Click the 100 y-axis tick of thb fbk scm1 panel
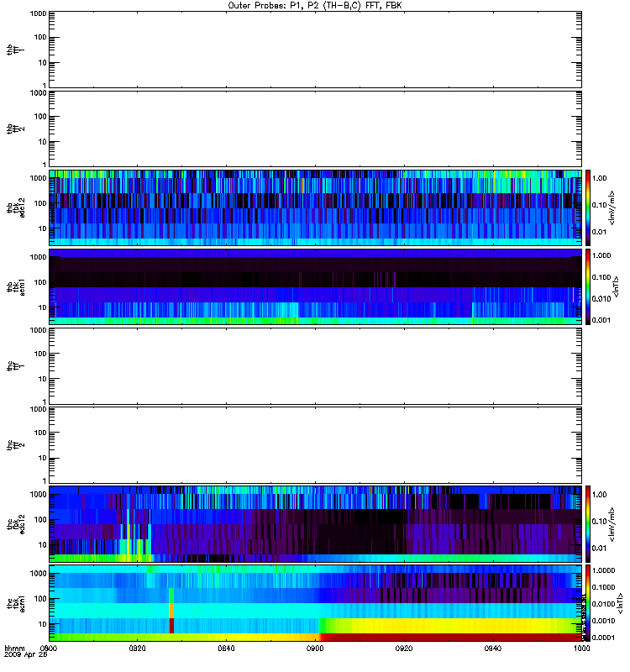The height and width of the screenshot is (672, 630). pyautogui.click(x=40, y=282)
